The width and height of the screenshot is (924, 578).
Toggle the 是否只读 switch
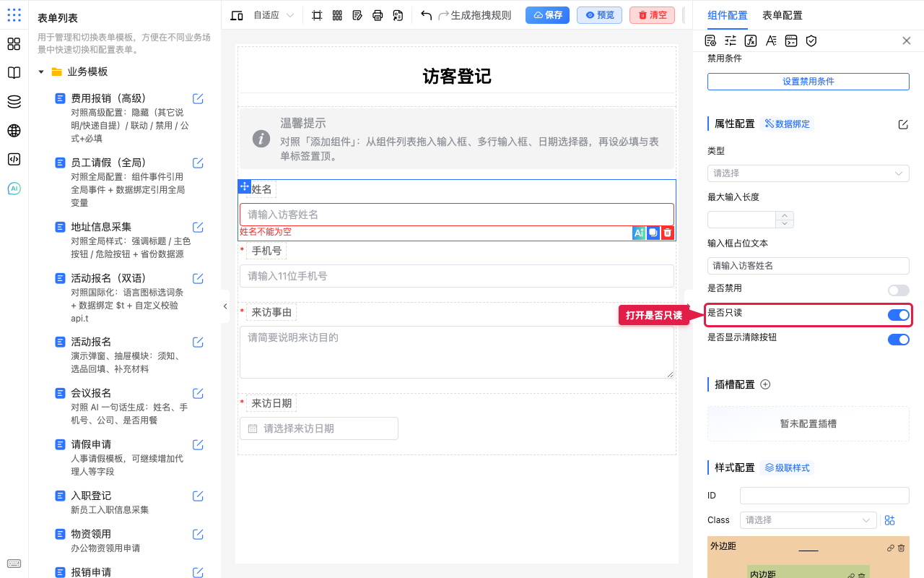click(x=899, y=315)
